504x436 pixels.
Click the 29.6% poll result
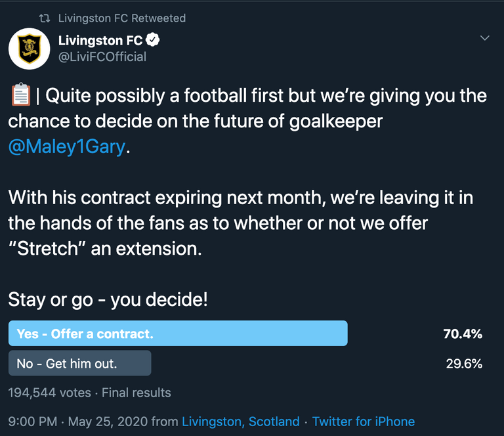[464, 363]
